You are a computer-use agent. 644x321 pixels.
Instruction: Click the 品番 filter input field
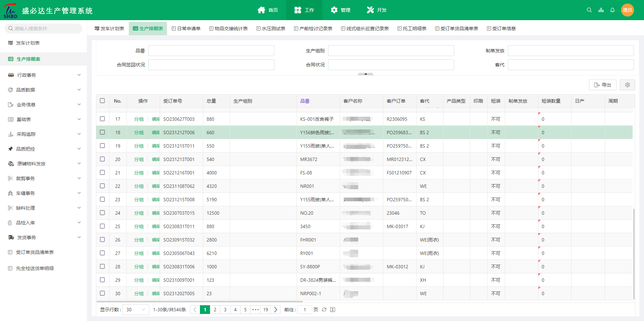tap(211, 51)
